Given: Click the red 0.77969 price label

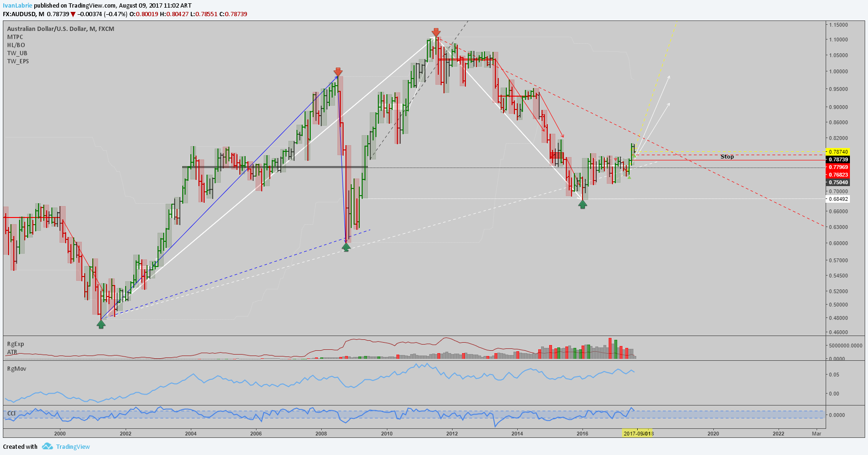Looking at the screenshot, I should tap(838, 167).
